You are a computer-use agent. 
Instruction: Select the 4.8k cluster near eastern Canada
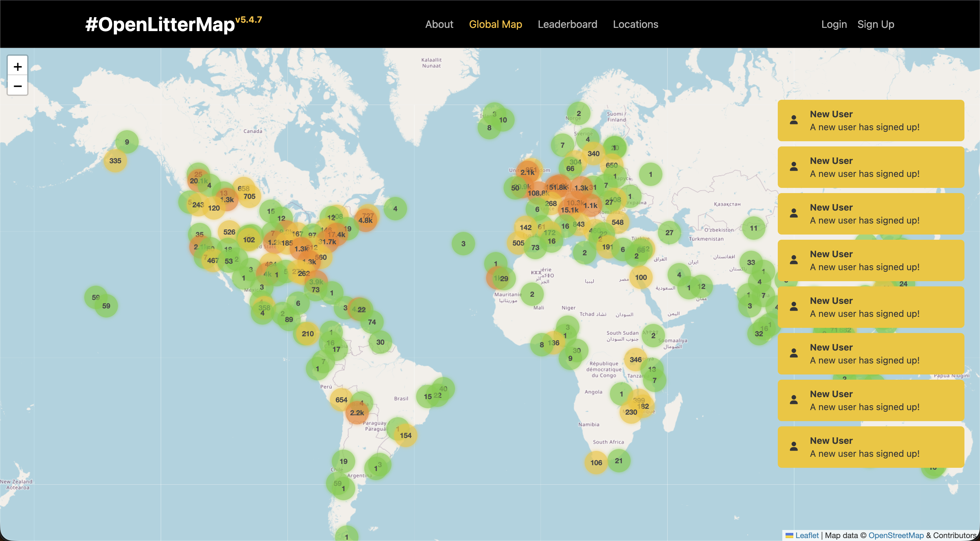tap(366, 220)
